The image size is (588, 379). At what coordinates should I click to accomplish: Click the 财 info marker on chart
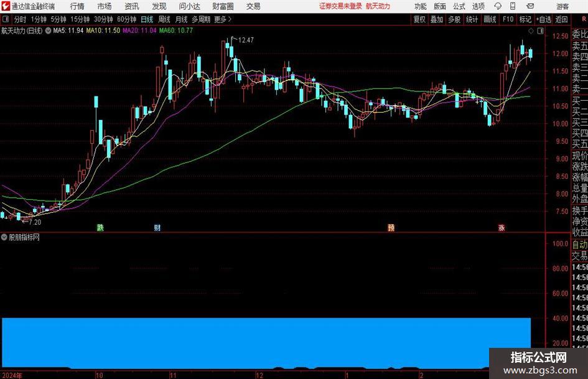pyautogui.click(x=157, y=227)
